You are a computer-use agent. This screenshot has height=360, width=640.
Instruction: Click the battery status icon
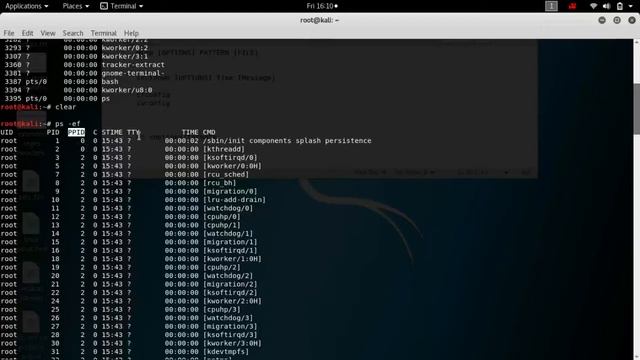point(620,6)
